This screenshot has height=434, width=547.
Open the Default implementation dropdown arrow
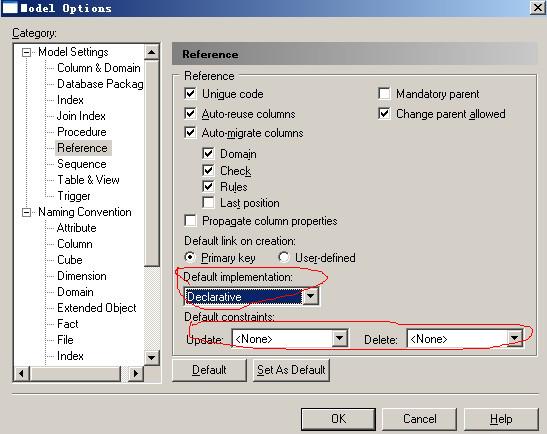point(310,297)
